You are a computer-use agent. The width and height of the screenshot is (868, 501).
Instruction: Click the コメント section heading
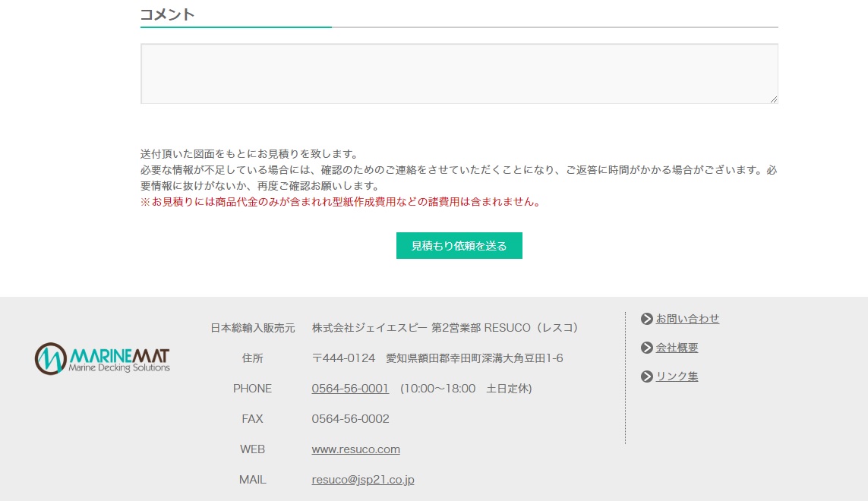click(168, 14)
